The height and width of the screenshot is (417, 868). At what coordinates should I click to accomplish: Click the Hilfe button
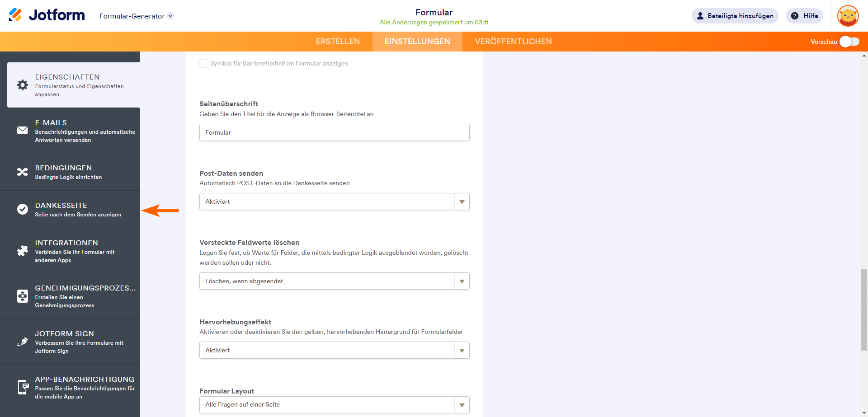[x=804, y=16]
